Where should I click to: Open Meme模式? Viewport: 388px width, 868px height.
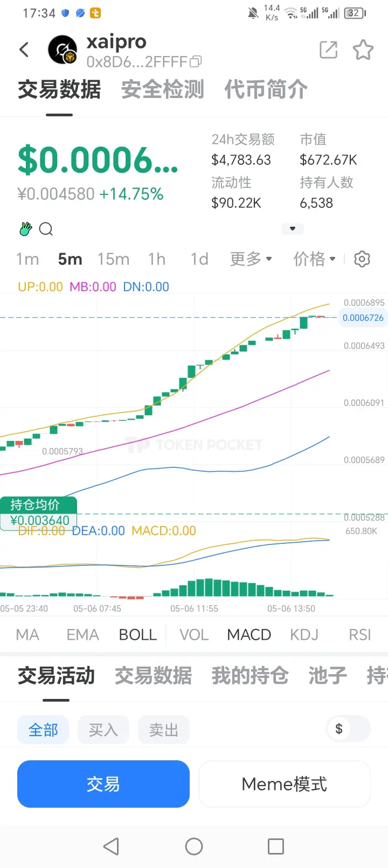pos(285,784)
